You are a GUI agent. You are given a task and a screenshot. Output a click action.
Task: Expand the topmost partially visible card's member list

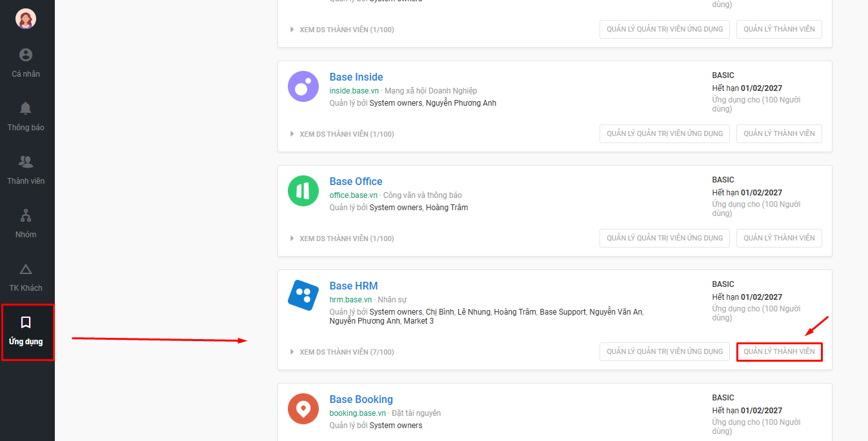(342, 30)
